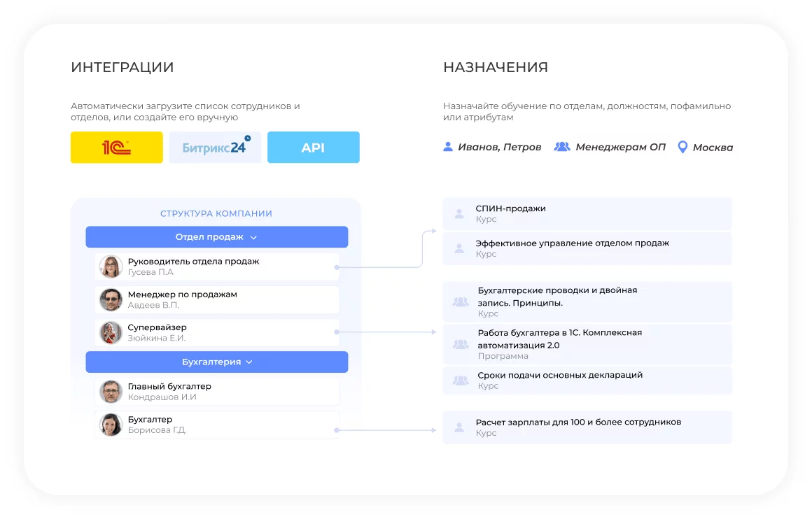Click the group icon beside Менеджерам ОП

click(562, 148)
